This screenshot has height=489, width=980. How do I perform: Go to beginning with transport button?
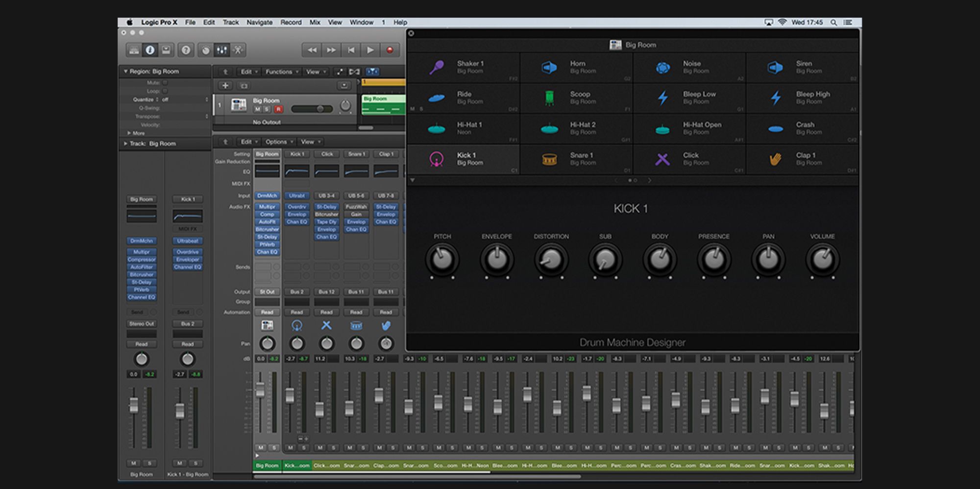click(351, 50)
